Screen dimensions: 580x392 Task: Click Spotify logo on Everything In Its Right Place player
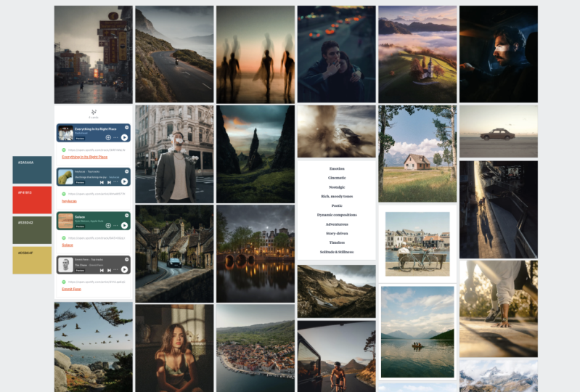click(x=126, y=128)
